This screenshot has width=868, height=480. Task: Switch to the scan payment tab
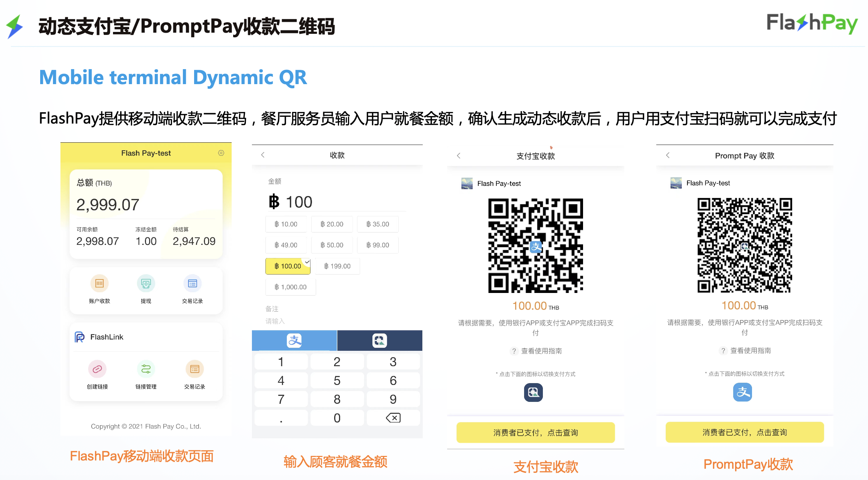(x=380, y=340)
